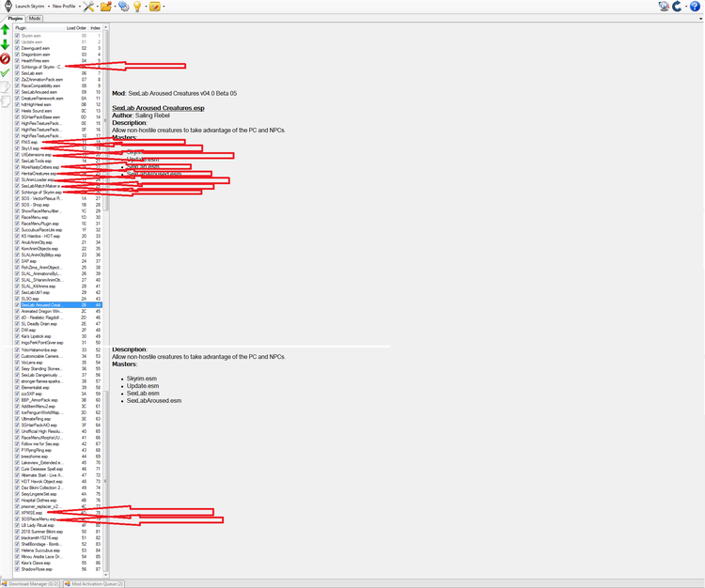Select the SkyUI.esp row
This screenshot has height=588, width=705.
58,148
